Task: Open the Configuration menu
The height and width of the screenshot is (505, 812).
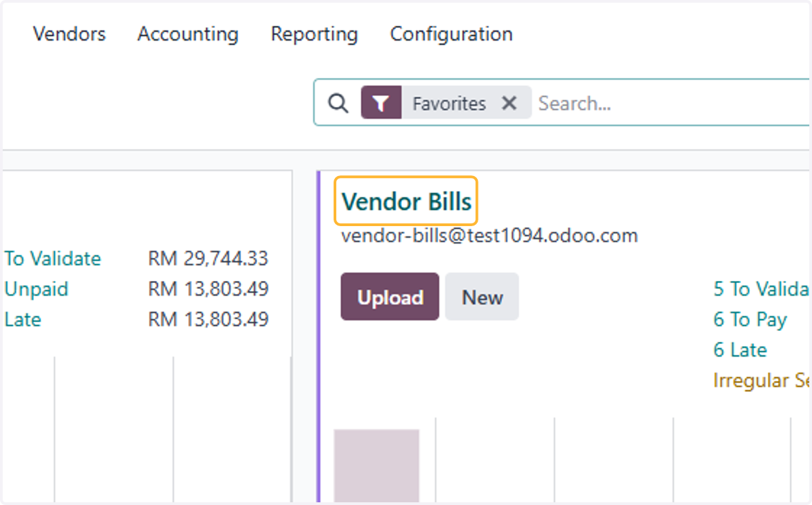Action: click(451, 34)
